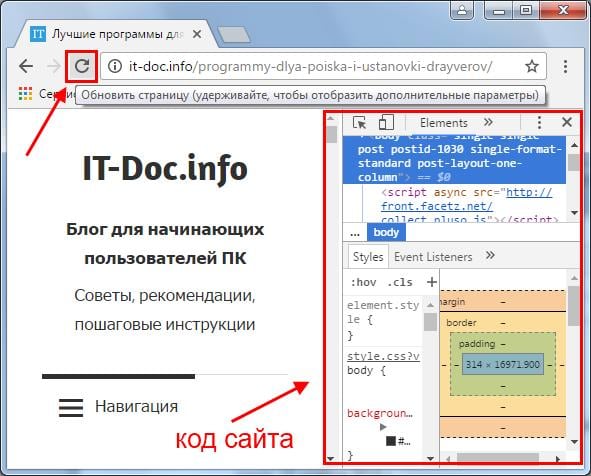Show more style pane tabs chevron
591x476 pixels.
490,256
